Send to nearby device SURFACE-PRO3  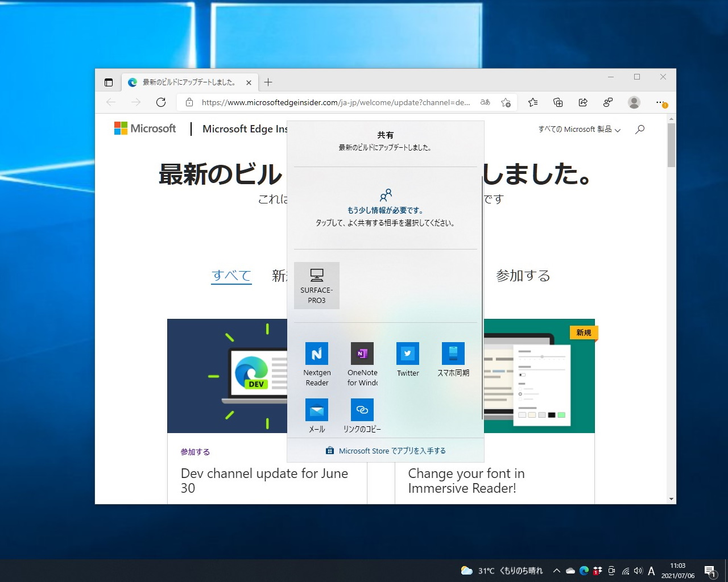(316, 285)
